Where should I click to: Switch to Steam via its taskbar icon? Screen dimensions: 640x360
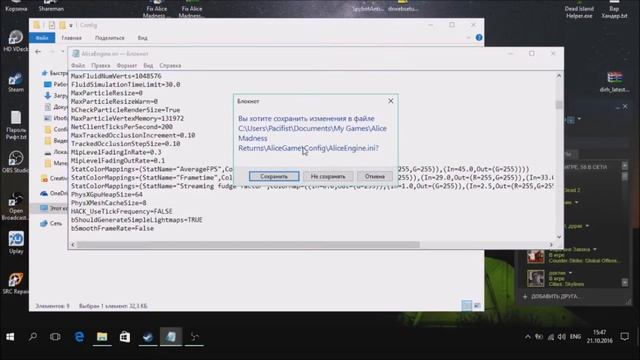click(x=148, y=336)
